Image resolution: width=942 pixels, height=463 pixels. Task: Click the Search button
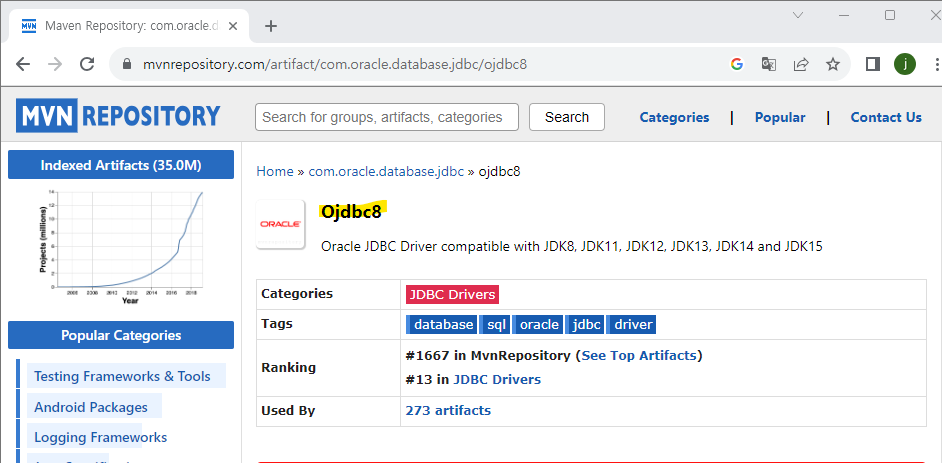(x=567, y=117)
